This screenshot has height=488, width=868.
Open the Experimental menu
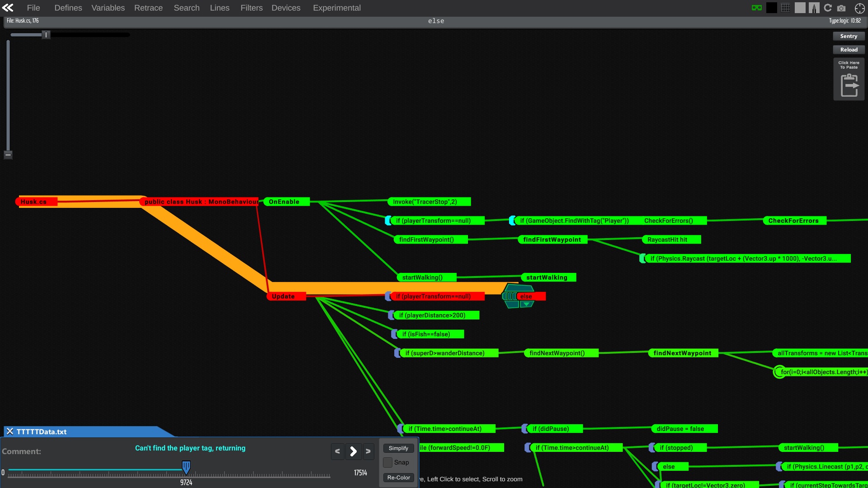(x=337, y=8)
